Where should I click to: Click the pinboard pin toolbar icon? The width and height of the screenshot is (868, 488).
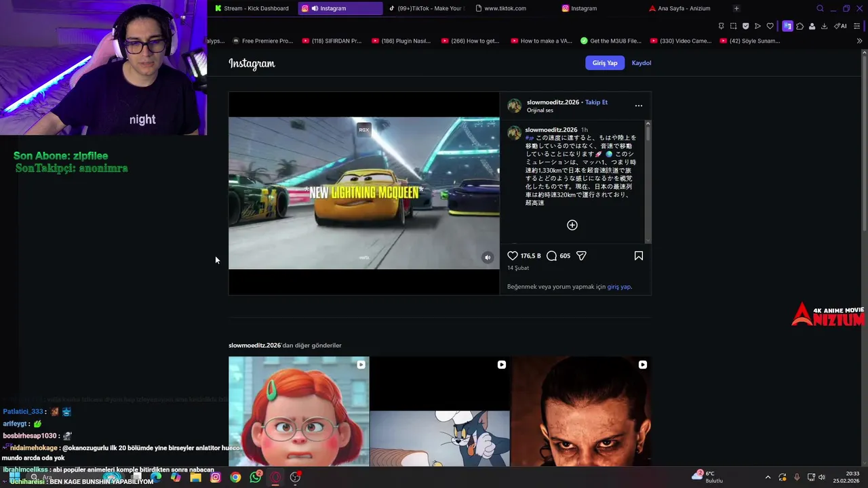tap(721, 26)
